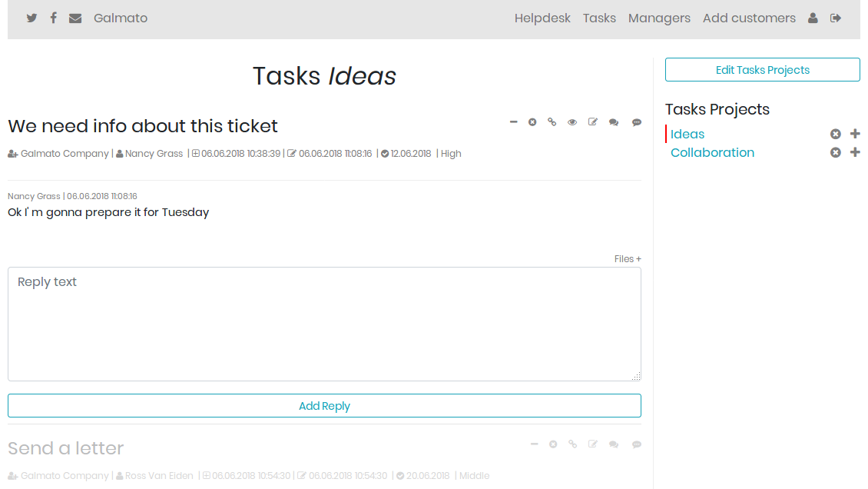This screenshot has width=868, height=489.
Task: Show replies icon on 'We need info' ticket
Action: click(613, 122)
